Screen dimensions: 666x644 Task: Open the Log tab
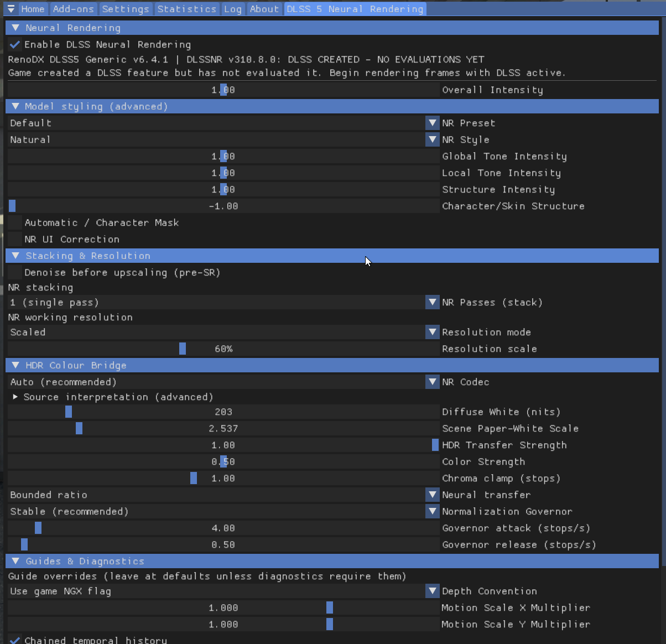pos(233,9)
